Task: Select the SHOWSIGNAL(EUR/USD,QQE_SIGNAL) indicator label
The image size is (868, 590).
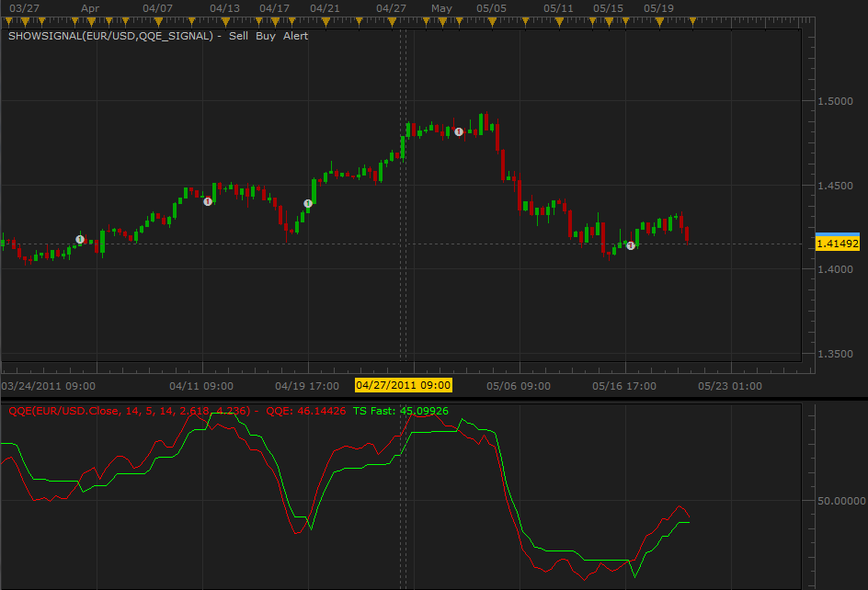Action: point(110,36)
